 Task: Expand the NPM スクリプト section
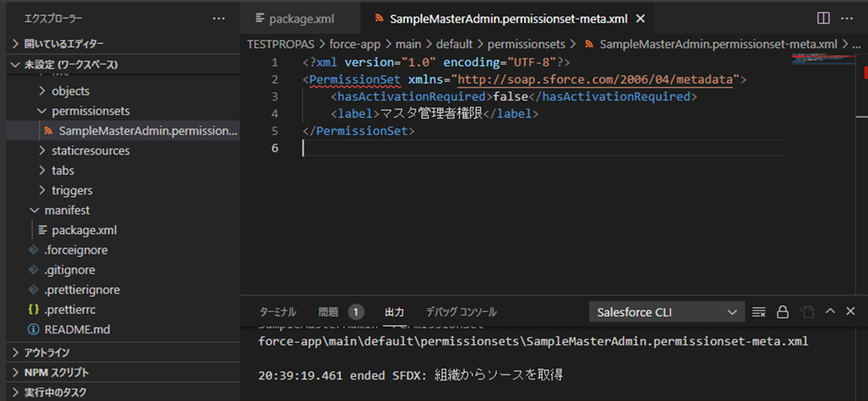pyautogui.click(x=16, y=372)
